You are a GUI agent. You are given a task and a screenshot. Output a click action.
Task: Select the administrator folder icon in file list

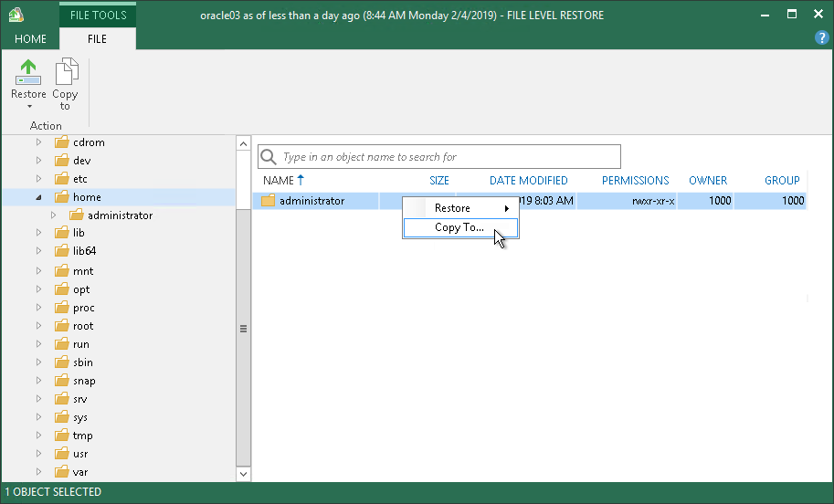268,201
